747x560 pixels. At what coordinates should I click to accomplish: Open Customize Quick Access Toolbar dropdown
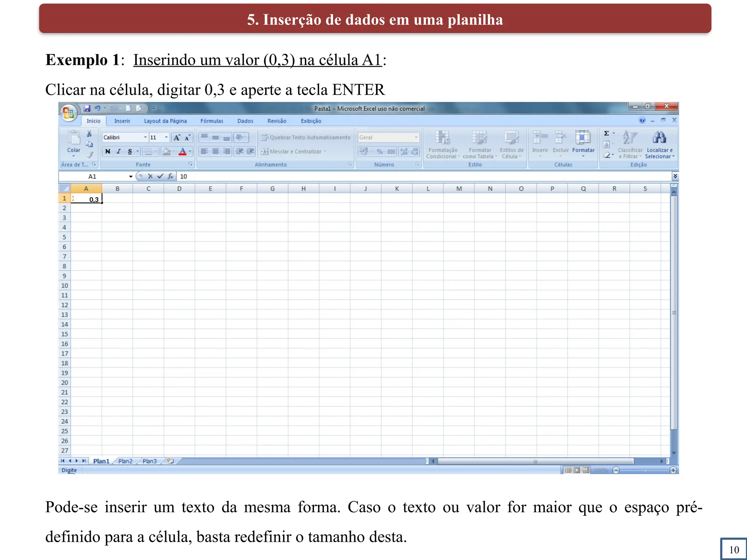tap(154, 108)
